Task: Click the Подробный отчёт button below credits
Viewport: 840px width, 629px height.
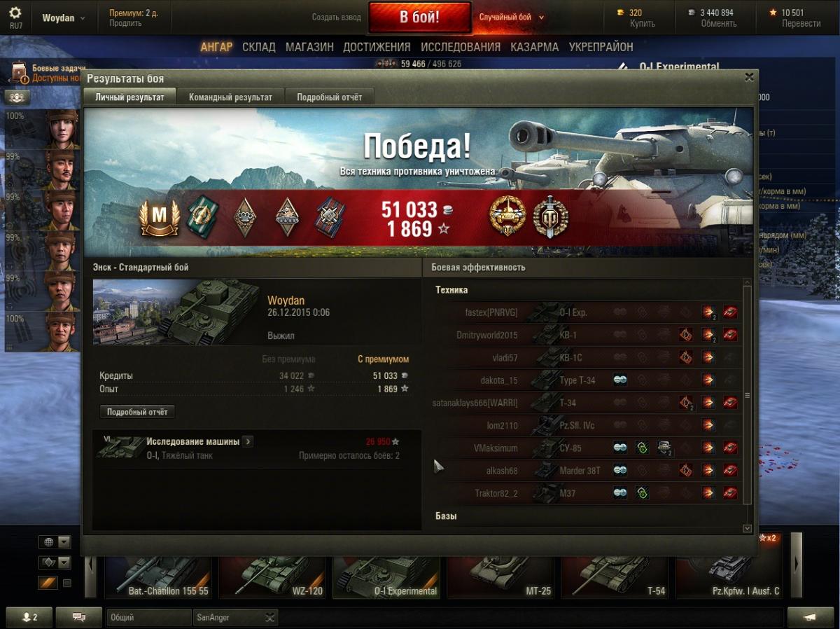Action: point(137,412)
